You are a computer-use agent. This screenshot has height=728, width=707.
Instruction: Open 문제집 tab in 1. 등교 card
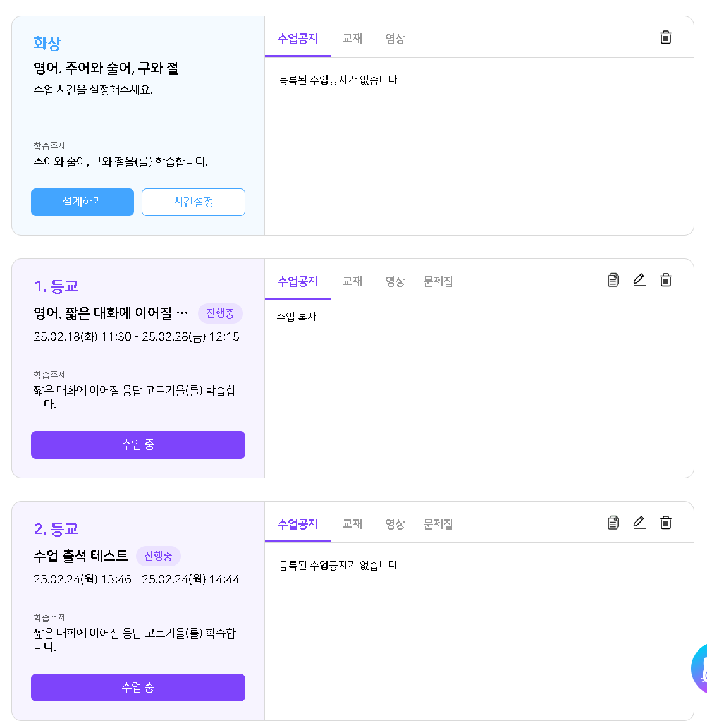coord(438,281)
